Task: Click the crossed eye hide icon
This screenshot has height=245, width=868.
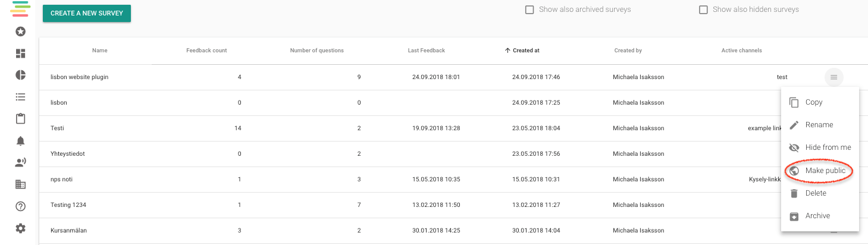Action: click(794, 147)
